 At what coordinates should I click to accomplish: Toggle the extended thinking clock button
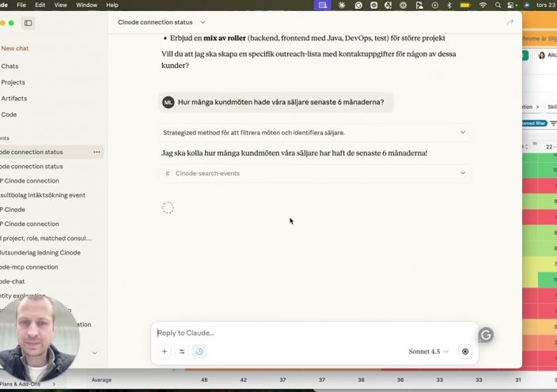(x=199, y=352)
